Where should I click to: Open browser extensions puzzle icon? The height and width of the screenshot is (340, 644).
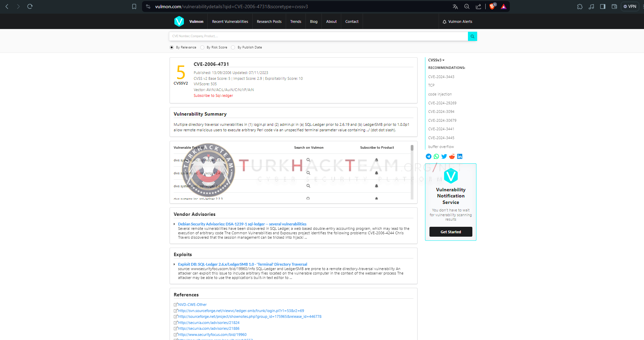pos(580,6)
